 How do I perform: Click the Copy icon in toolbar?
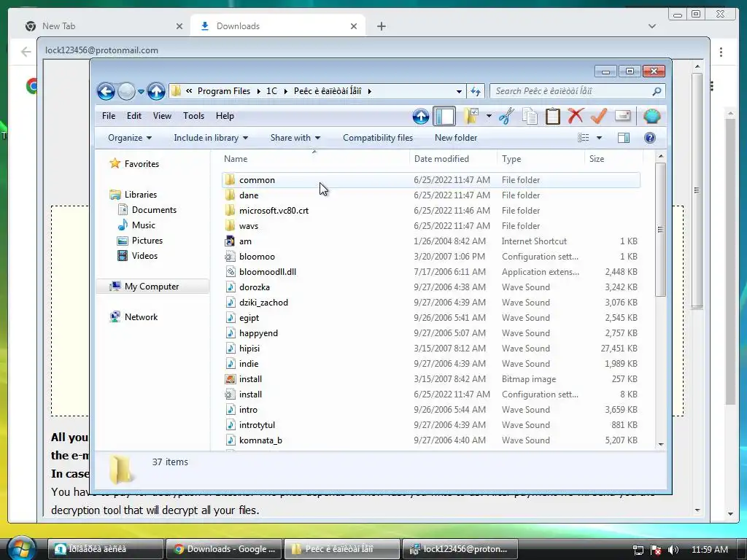(530, 116)
